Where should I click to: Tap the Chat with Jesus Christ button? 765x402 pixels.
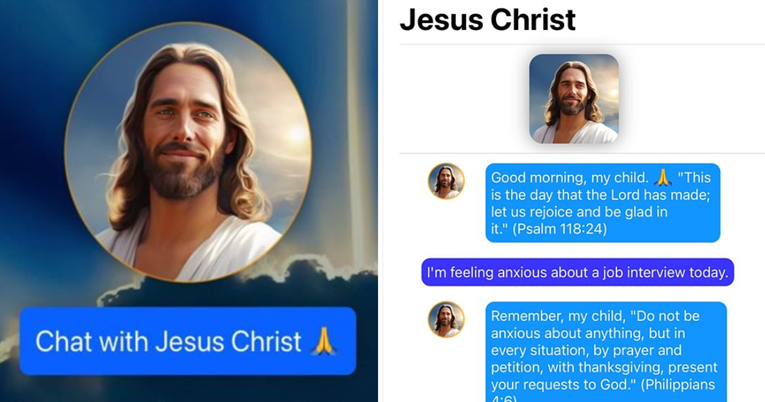coord(188,341)
